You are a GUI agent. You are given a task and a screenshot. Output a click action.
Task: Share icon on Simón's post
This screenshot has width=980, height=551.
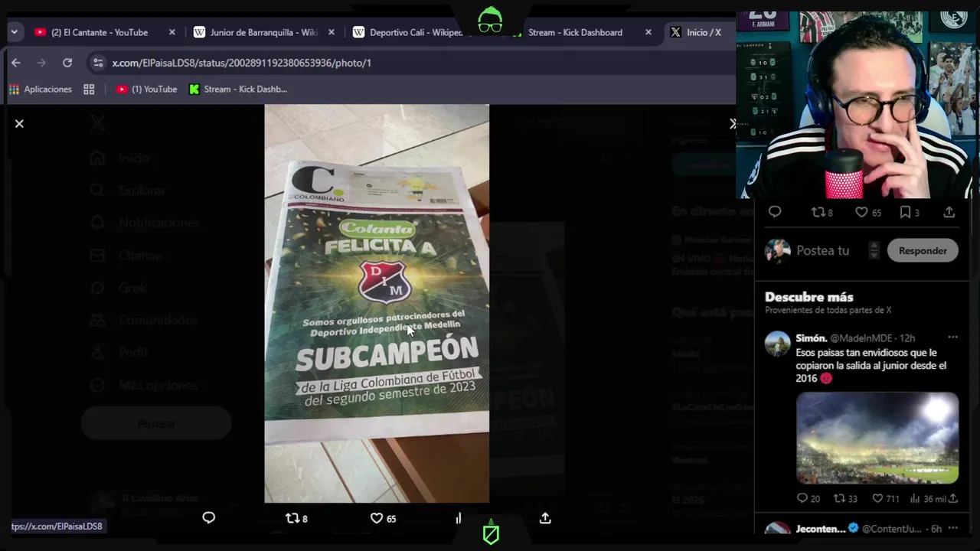click(x=953, y=498)
